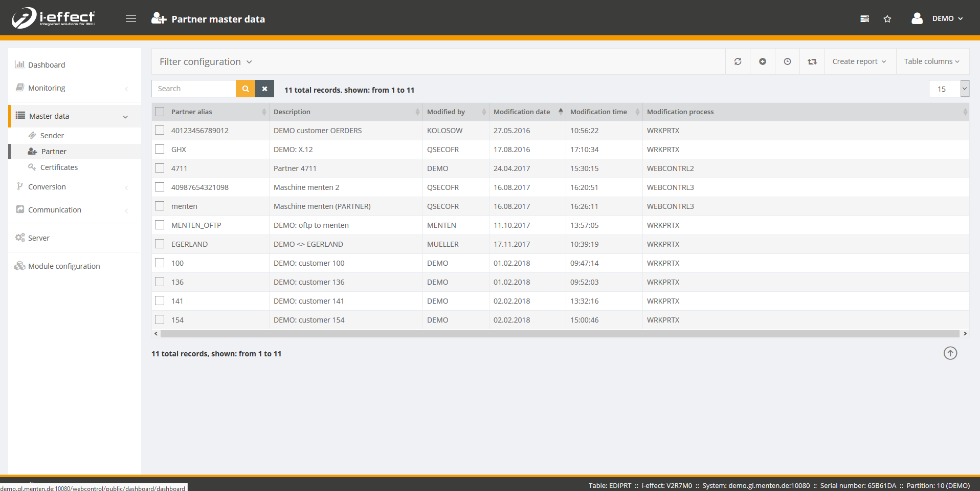Tick checkbox for partner GHX
980x491 pixels.
pos(160,150)
